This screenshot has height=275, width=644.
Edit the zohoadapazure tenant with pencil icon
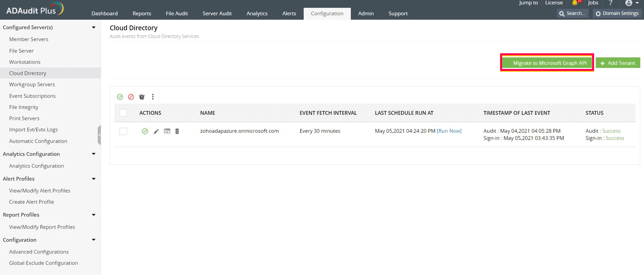(156, 131)
